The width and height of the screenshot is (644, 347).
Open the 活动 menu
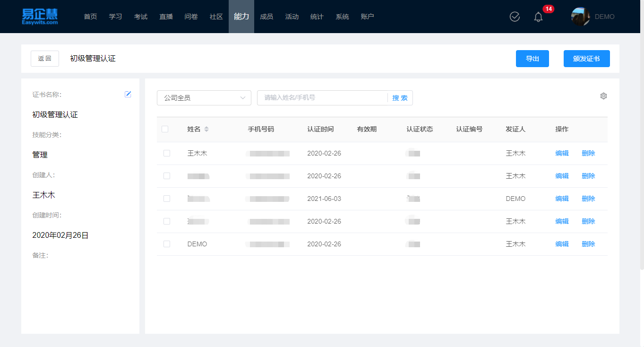(x=292, y=17)
